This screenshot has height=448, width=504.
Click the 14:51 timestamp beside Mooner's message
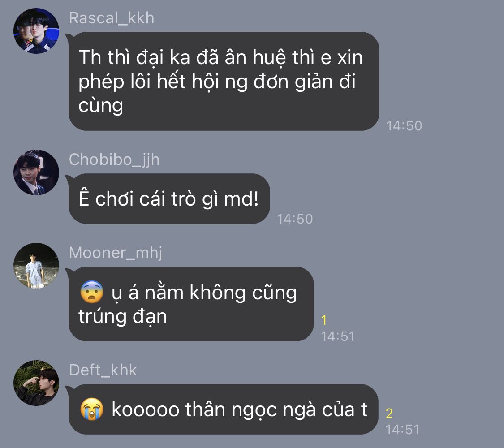[338, 336]
